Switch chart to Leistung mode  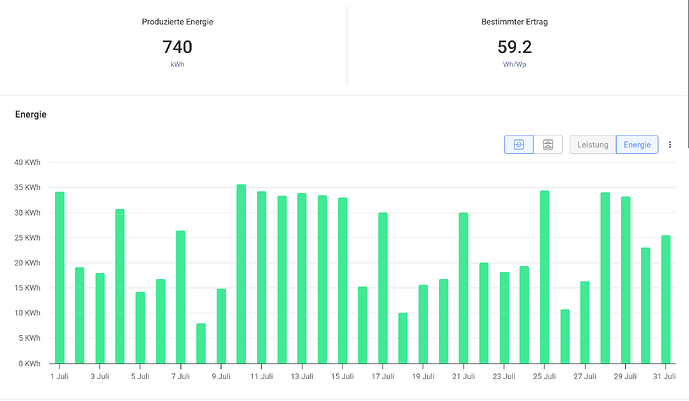pyautogui.click(x=593, y=145)
